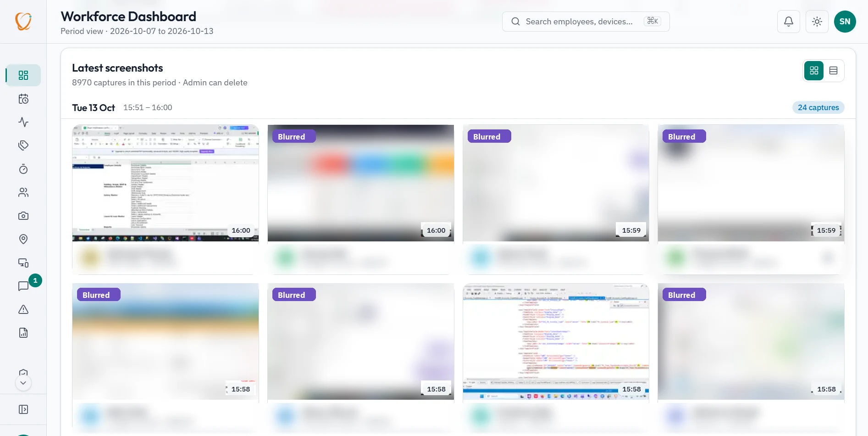Click the Tue 13 Oct date heading

coord(94,108)
